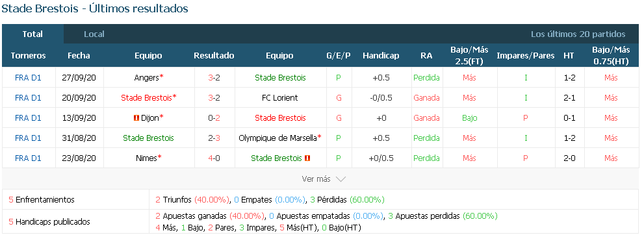The height and width of the screenshot is (235, 644).
Task: Open the Angers team link
Action: click(x=147, y=77)
